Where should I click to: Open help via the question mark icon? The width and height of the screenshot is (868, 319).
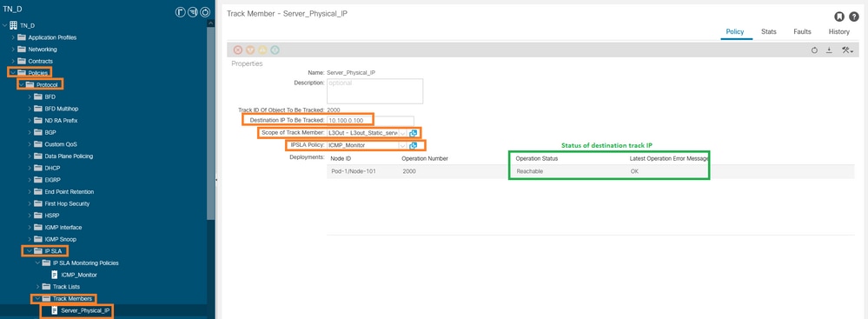(854, 17)
